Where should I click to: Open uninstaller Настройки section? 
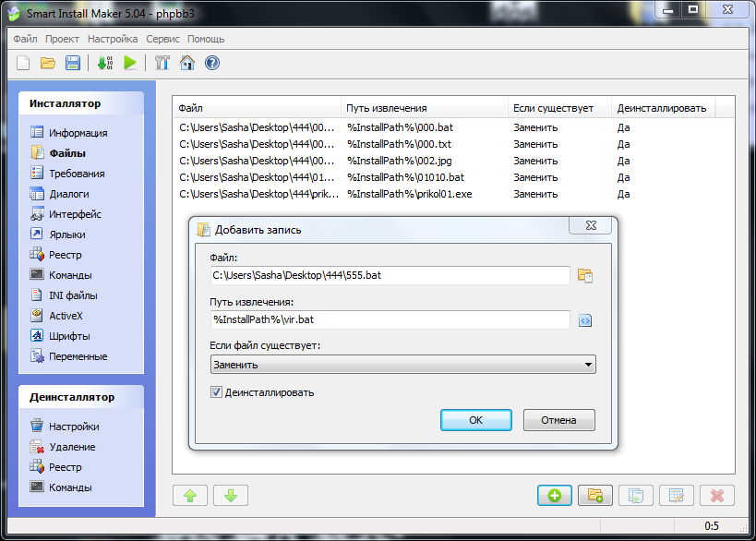coord(65,427)
